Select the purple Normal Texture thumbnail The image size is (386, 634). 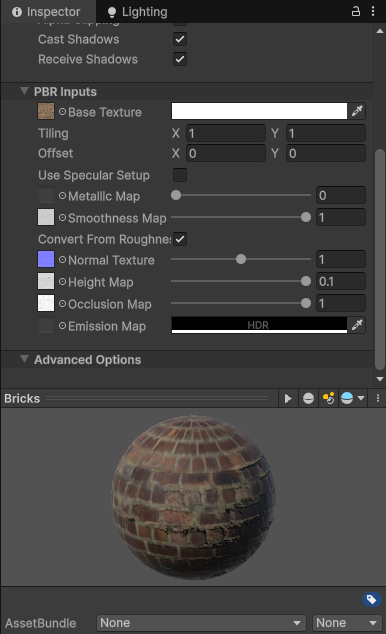click(46, 259)
